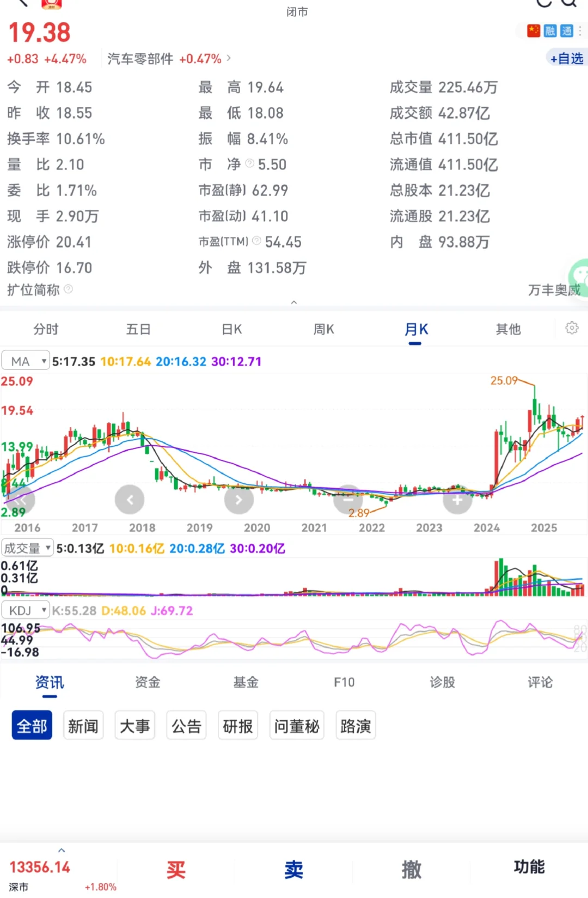Open the 其他 chart period tab
Viewport: 588px width, 898px height.
(x=508, y=329)
